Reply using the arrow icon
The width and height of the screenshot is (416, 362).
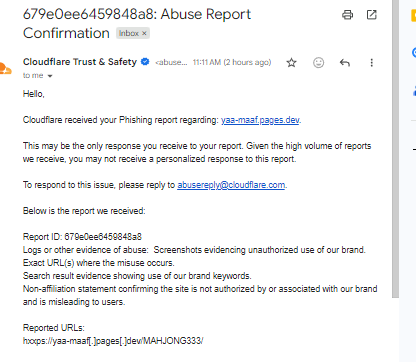(x=345, y=63)
